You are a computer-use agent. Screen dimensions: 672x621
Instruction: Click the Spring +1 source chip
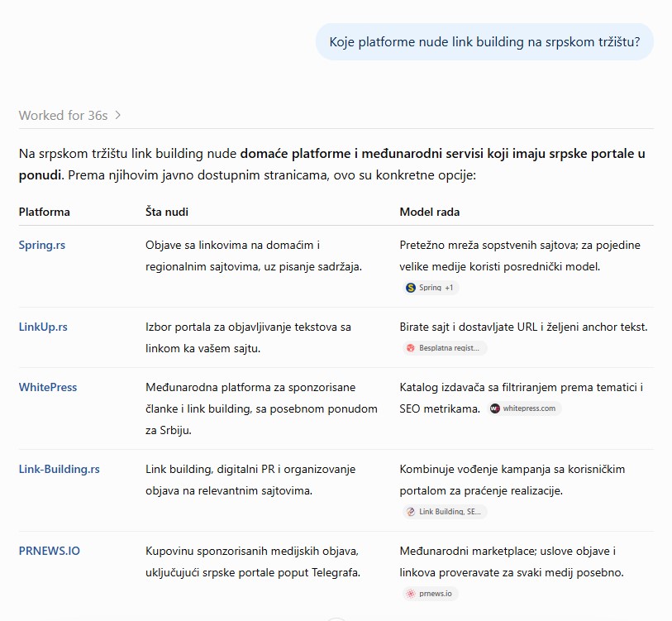431,288
